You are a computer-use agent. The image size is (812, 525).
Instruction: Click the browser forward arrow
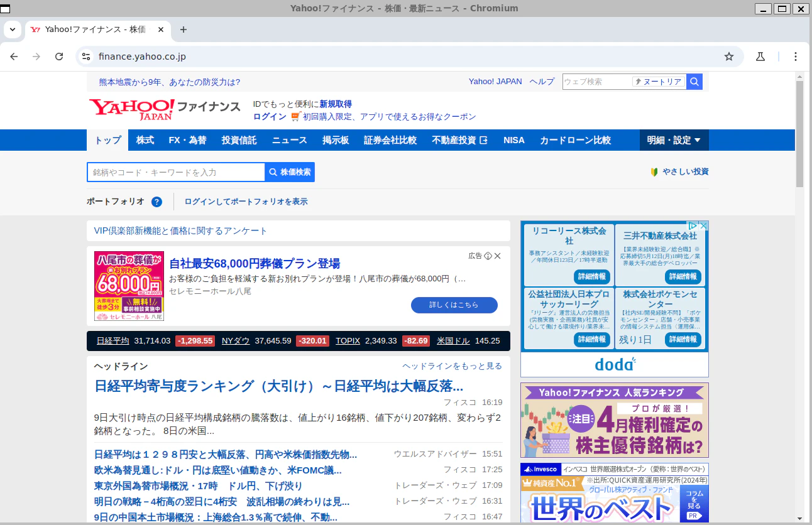(36, 57)
